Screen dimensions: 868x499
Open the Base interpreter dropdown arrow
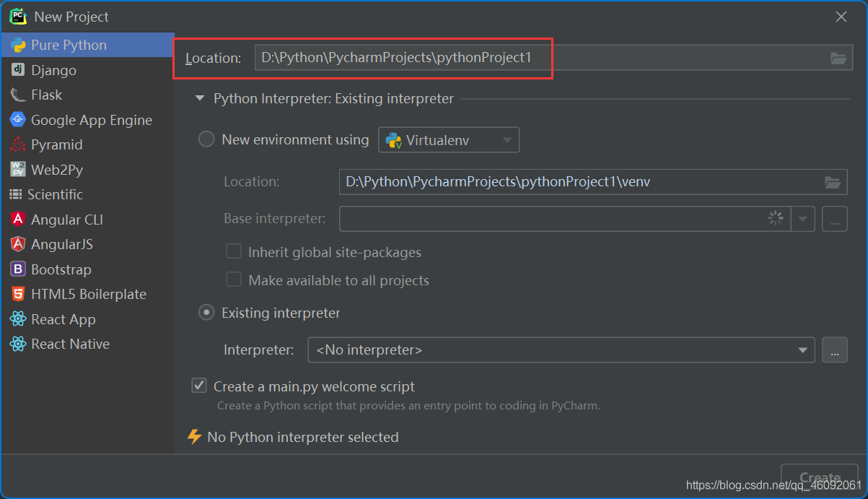(803, 219)
